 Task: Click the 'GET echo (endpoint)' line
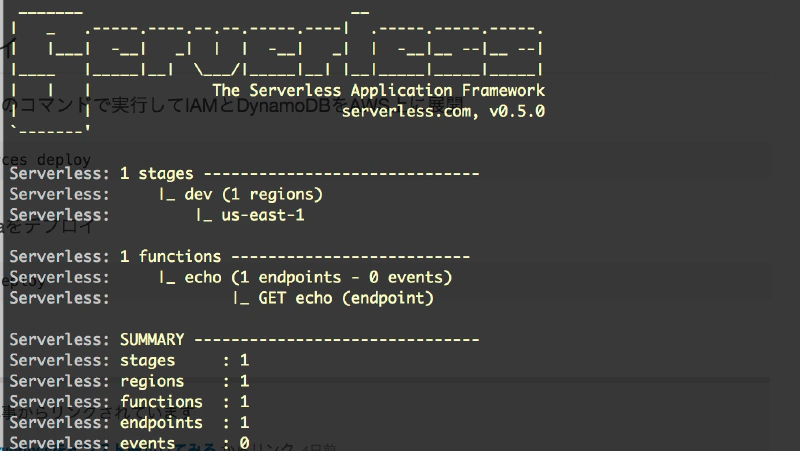click(x=333, y=298)
